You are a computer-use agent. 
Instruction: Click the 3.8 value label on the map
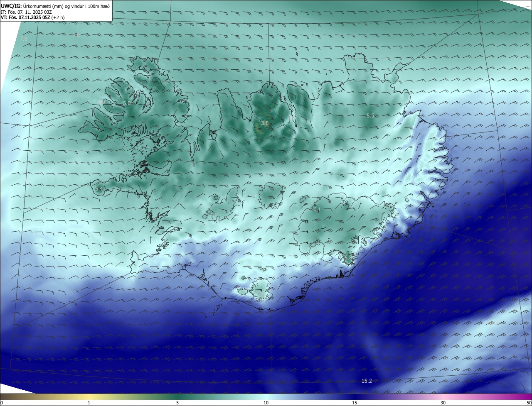pyautogui.click(x=265, y=123)
